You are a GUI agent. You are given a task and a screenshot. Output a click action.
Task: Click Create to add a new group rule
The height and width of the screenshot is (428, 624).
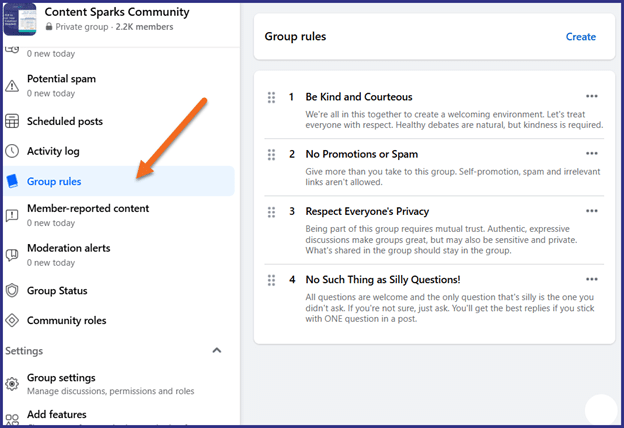pyautogui.click(x=581, y=37)
